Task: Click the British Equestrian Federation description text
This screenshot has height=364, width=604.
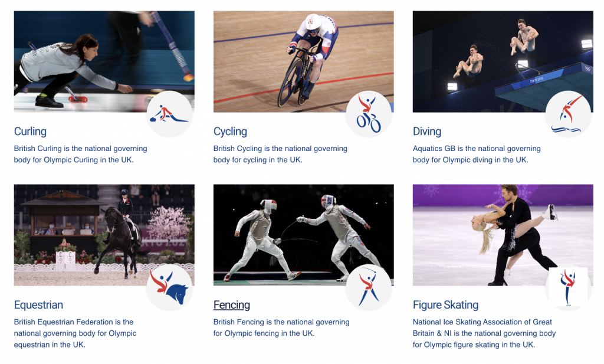Action: pyautogui.click(x=75, y=333)
